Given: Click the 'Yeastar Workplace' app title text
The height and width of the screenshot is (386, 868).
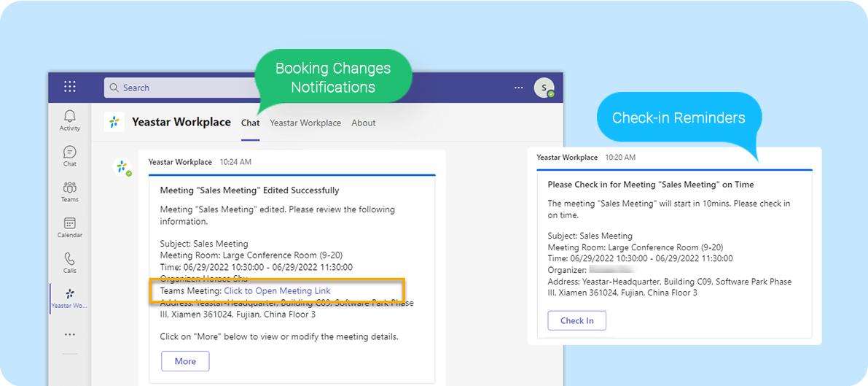Looking at the screenshot, I should coord(181,122).
